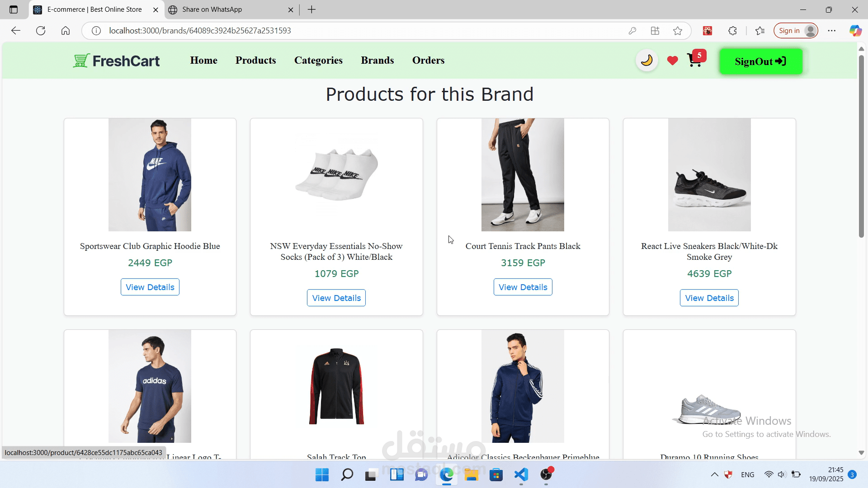This screenshot has height=488, width=868.
Task: Open the Extensions puzzle icon
Action: pyautogui.click(x=733, y=31)
